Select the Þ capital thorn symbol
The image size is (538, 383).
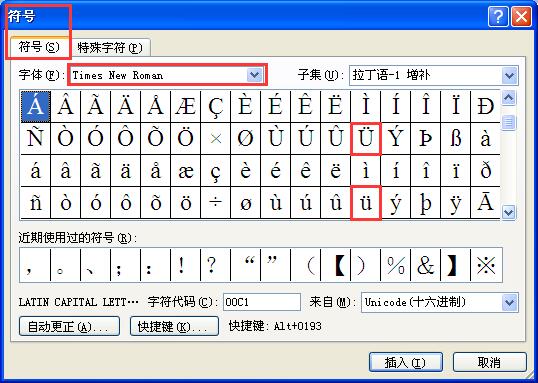coord(425,139)
